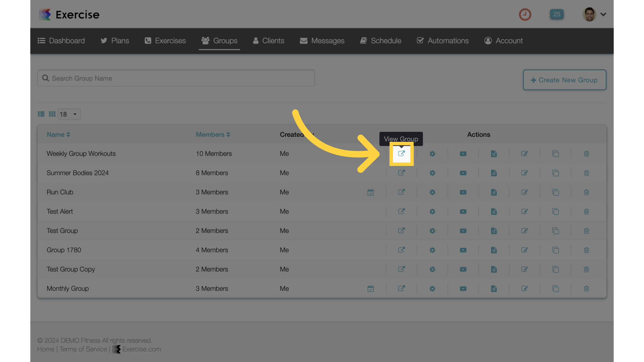Click the user avatar photo
Image resolution: width=644 pixels, height=362 pixels.
[x=589, y=14]
